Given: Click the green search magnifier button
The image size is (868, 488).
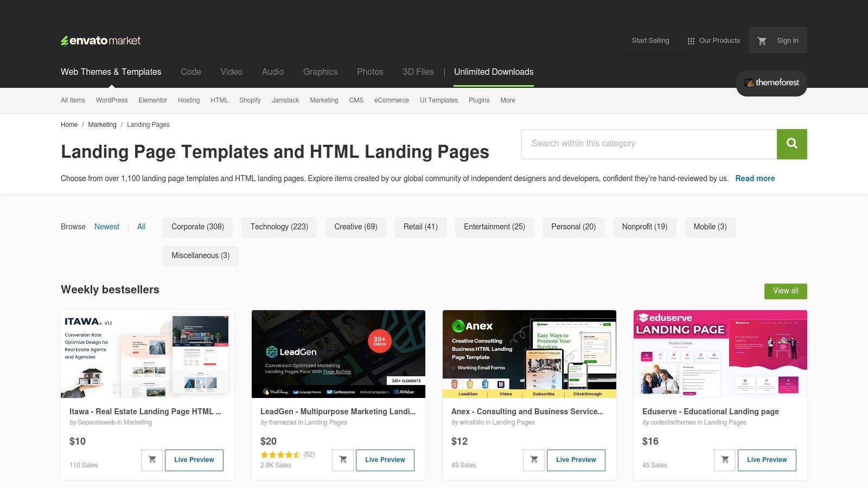Looking at the screenshot, I should pos(792,144).
